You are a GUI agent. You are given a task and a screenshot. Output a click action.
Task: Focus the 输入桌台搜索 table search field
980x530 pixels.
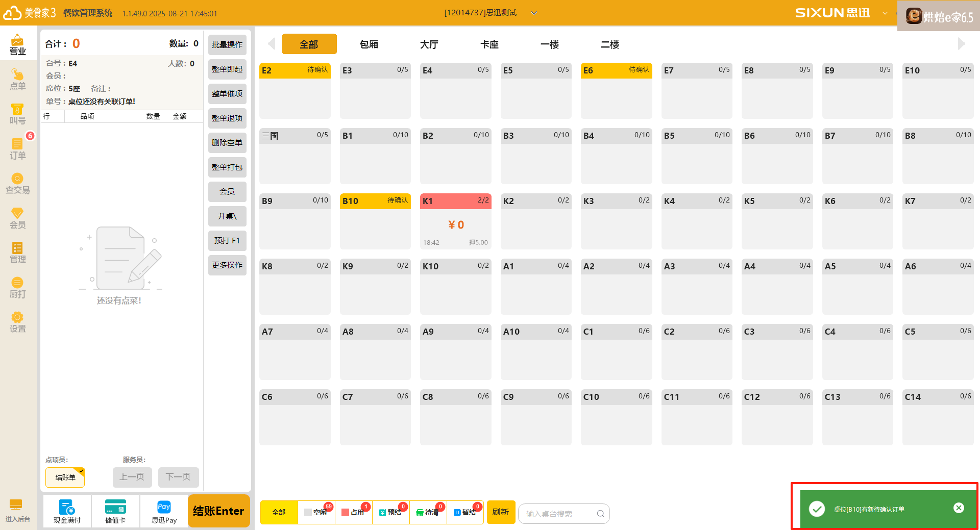563,514
